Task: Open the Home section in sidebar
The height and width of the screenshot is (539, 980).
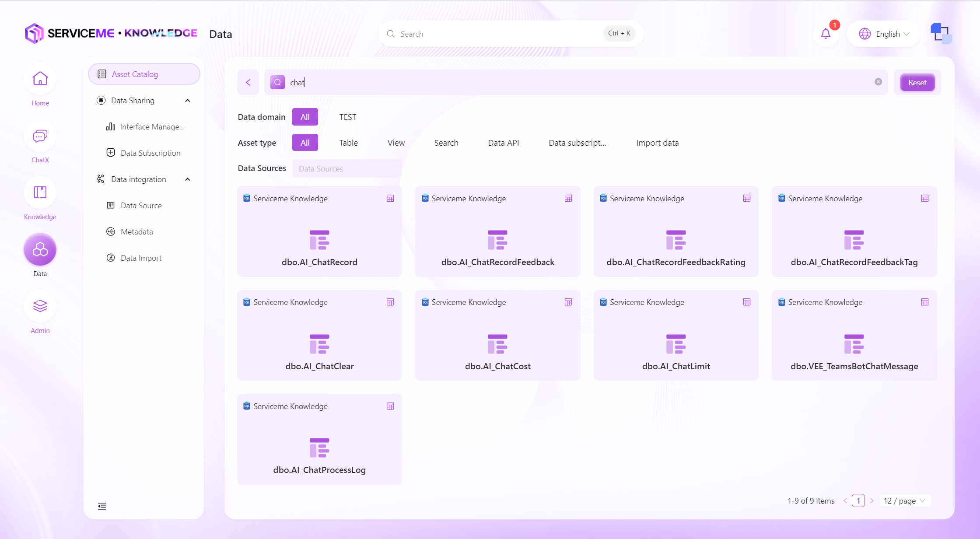Action: [40, 85]
